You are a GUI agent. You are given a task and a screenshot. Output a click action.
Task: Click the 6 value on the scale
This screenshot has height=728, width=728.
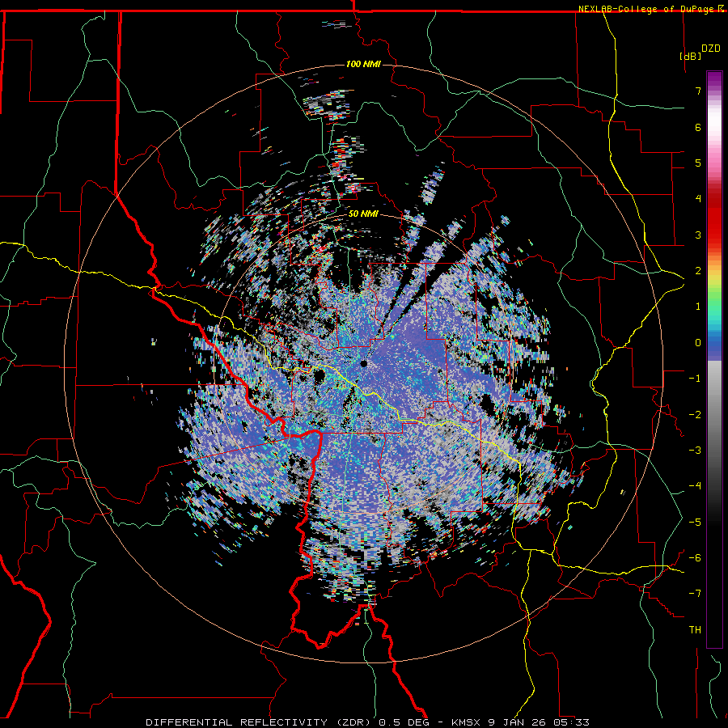click(x=698, y=127)
